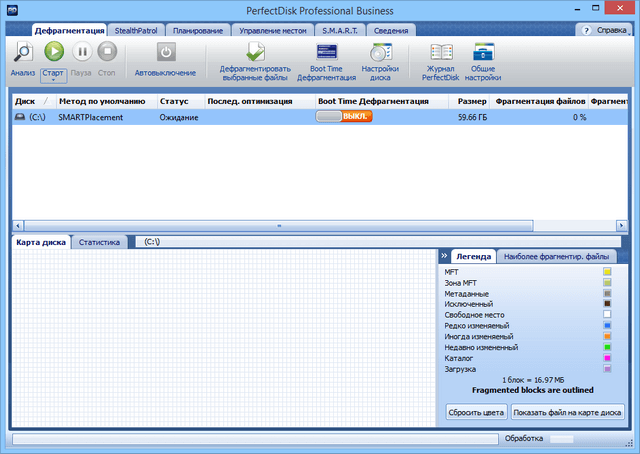Click the Автовыключение power icon
Screen dimensions: 640x454
tap(167, 52)
